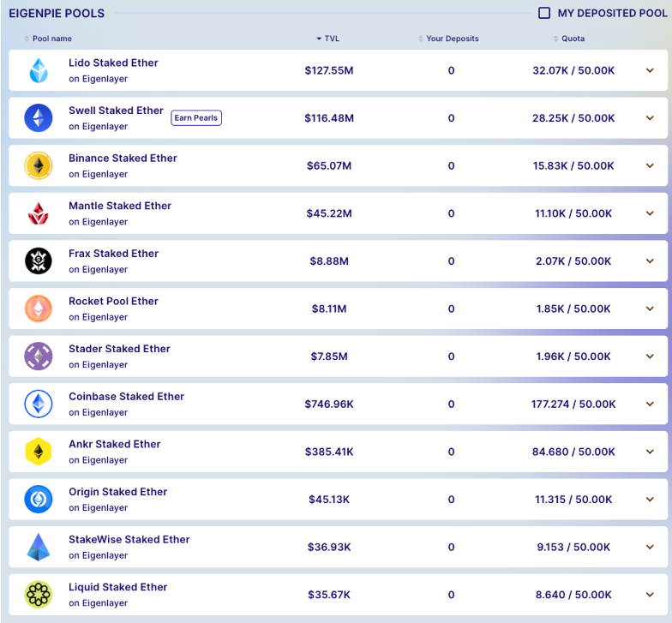Sort by Pool name column header
This screenshot has height=623, width=672.
pyautogui.click(x=51, y=39)
